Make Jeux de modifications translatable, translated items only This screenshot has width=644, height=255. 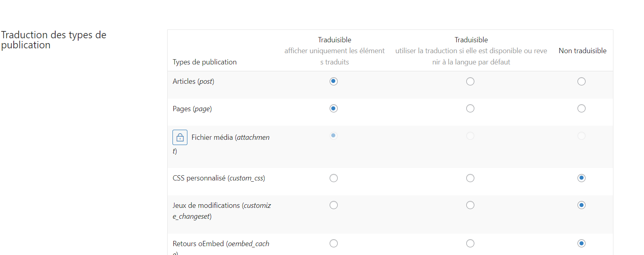334,205
